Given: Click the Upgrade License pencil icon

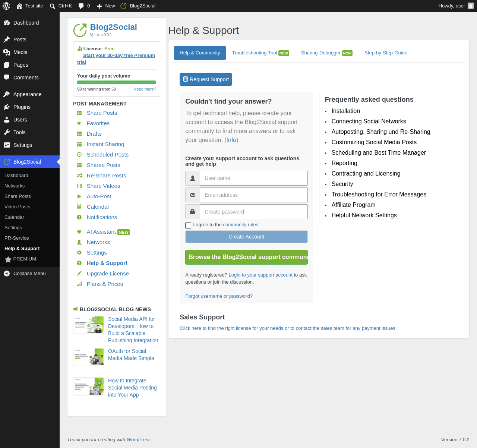Looking at the screenshot, I should pos(79,273).
